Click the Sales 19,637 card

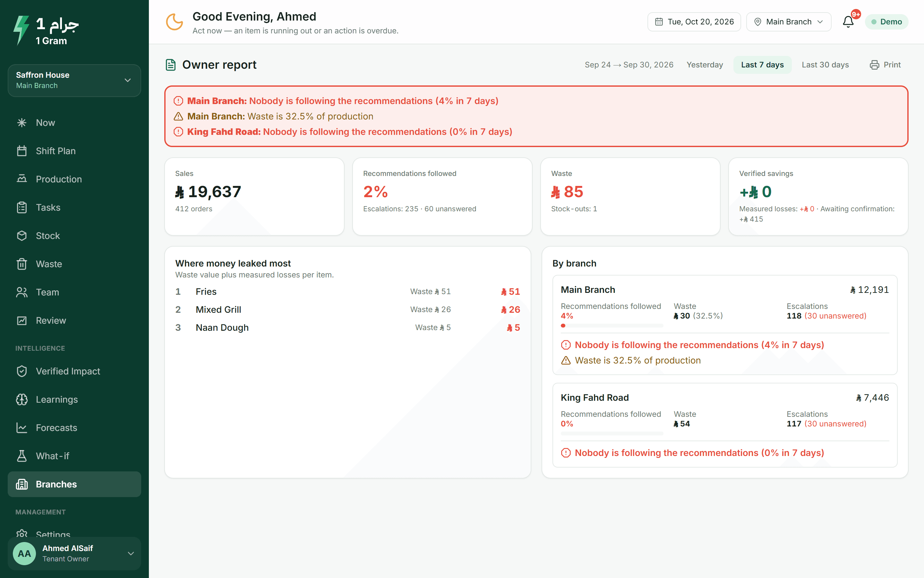tap(254, 197)
